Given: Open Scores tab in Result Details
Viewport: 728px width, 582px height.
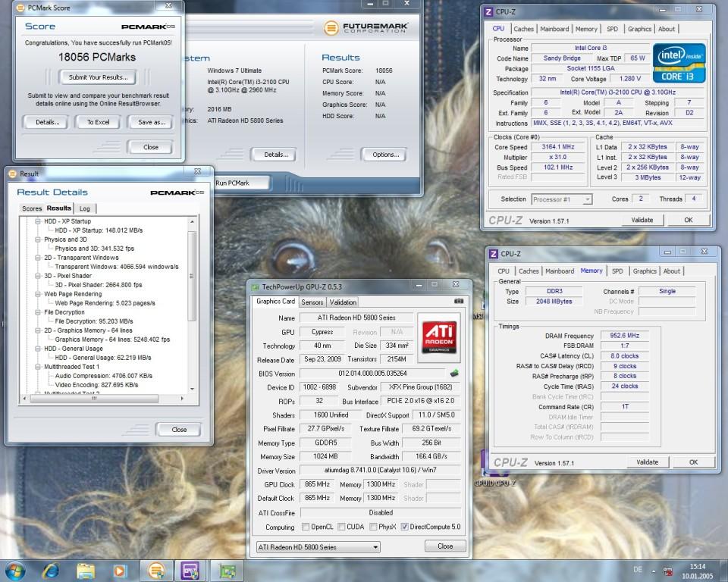Looking at the screenshot, I should click(32, 209).
